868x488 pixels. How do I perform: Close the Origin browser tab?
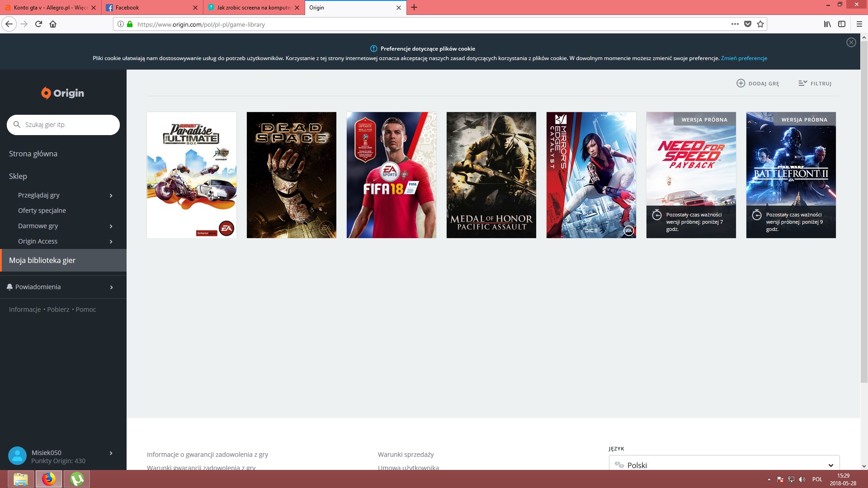[399, 8]
